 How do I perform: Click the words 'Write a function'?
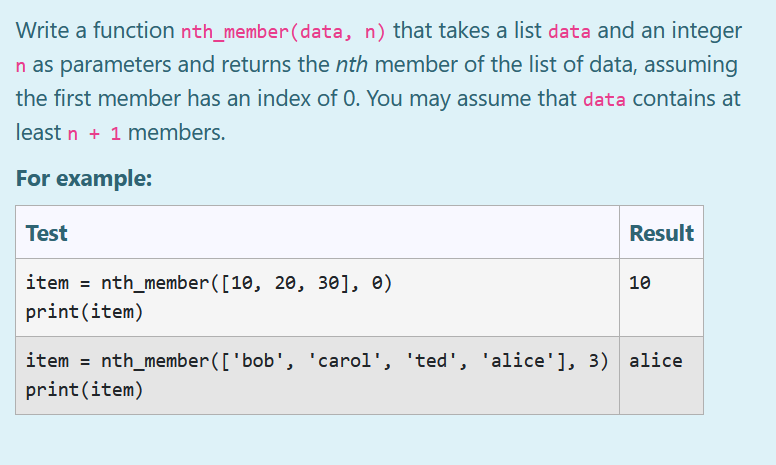click(95, 31)
